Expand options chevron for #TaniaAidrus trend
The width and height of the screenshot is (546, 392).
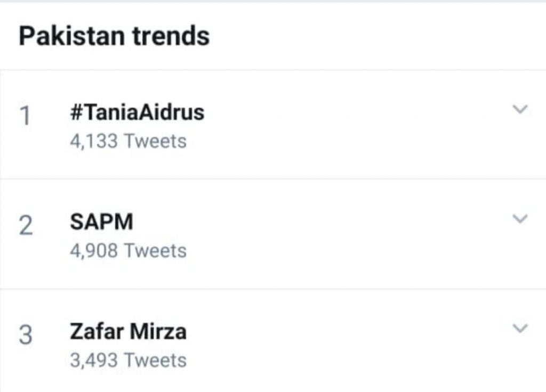click(519, 110)
